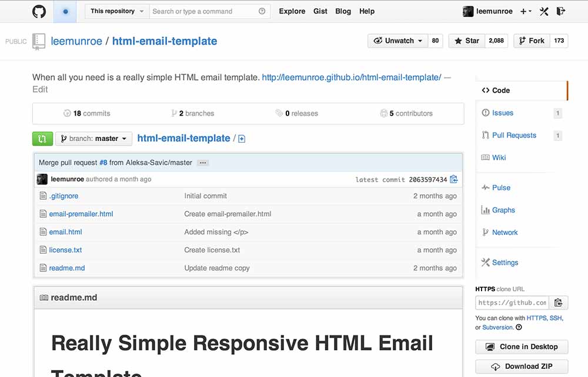Open pull request #8 link
Viewport: 588px width, 377px height.
[103, 163]
